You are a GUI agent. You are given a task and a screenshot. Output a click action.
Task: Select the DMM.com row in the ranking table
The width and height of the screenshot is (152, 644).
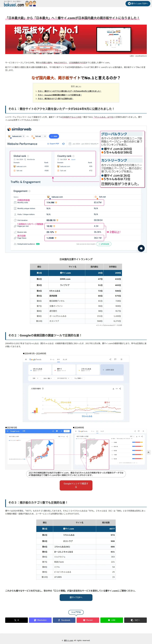[x=76, y=279]
